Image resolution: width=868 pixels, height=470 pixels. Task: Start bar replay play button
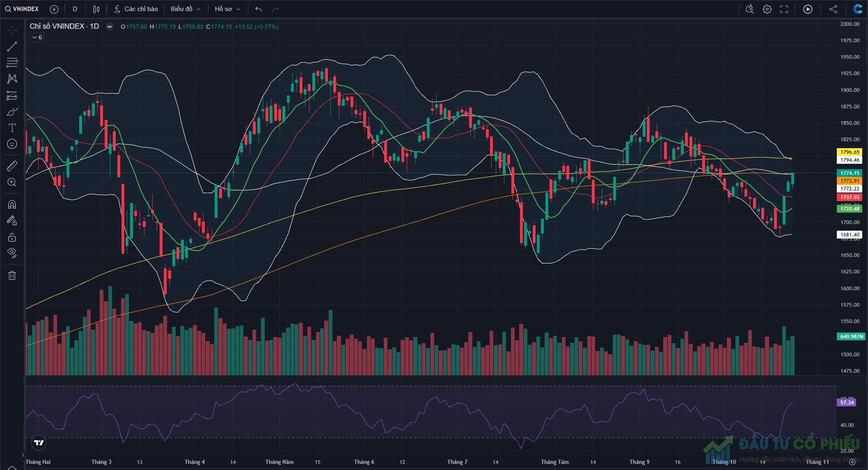click(808, 9)
